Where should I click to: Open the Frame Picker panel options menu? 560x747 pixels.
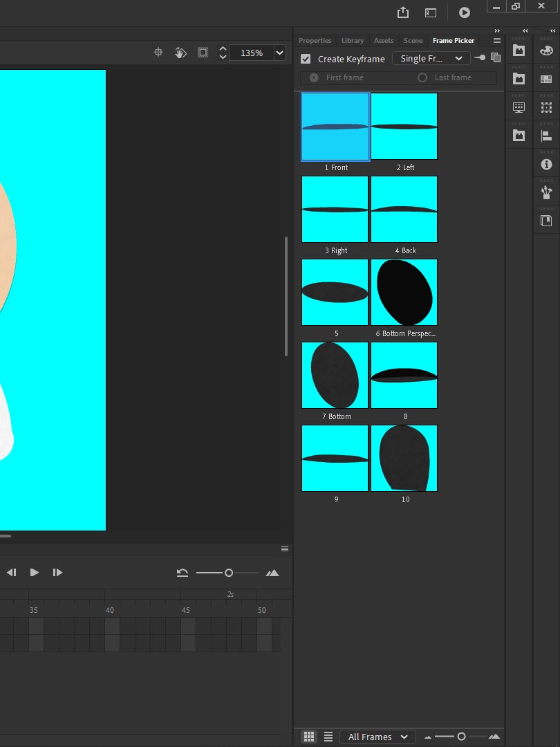497,41
